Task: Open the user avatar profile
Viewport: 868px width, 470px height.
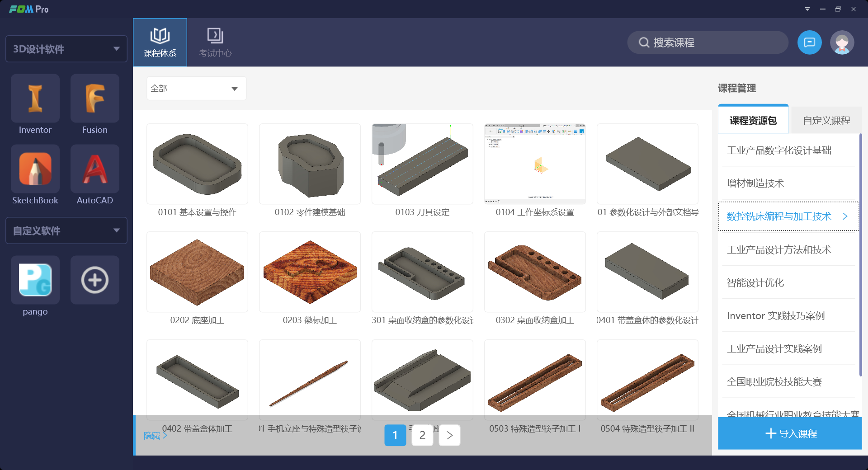Action: 842,42
